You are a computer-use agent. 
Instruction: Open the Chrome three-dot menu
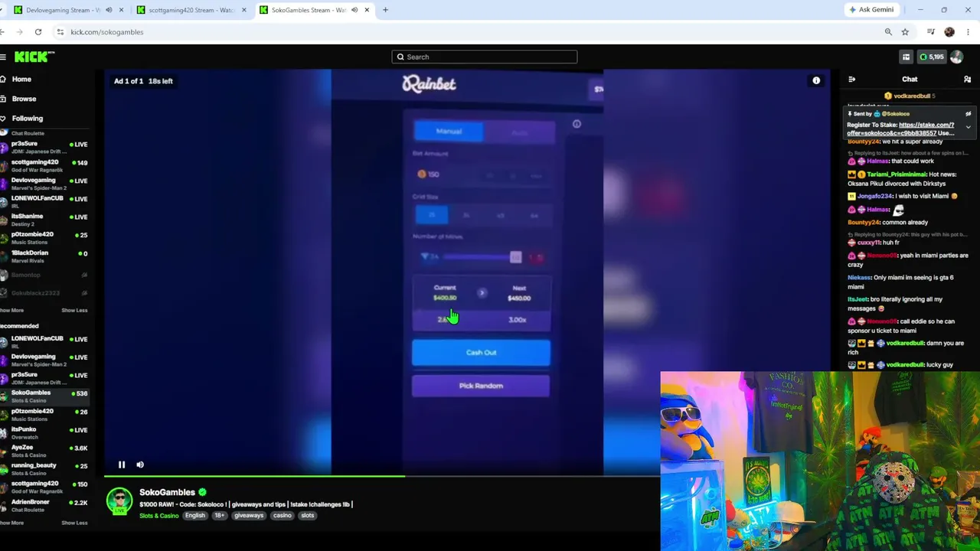tap(969, 32)
